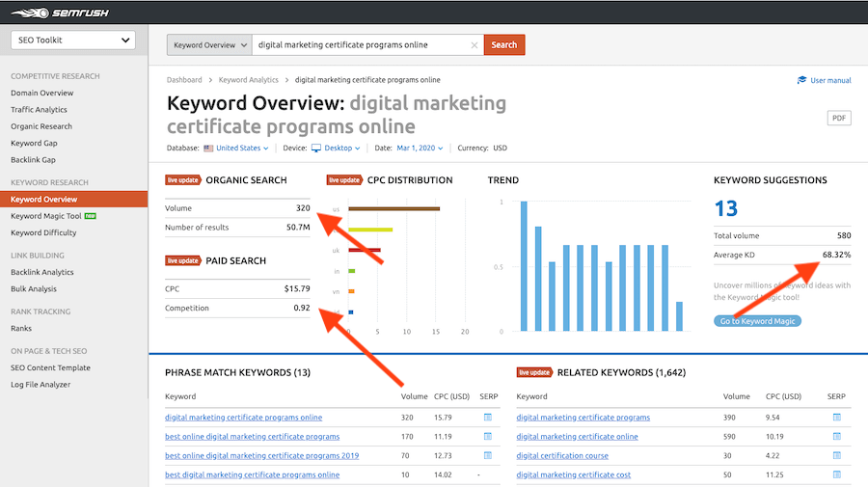Click the CPC (USD) header in Related Keywords table

783,396
